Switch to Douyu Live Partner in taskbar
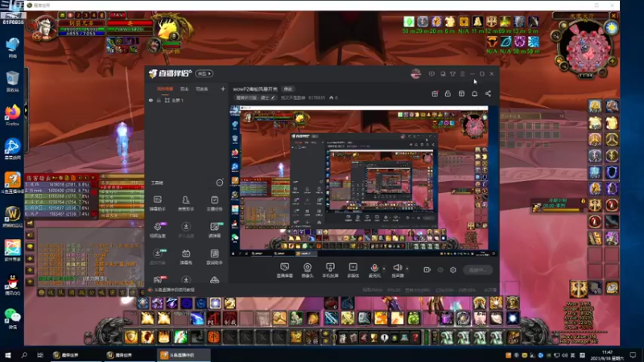 coord(184,355)
